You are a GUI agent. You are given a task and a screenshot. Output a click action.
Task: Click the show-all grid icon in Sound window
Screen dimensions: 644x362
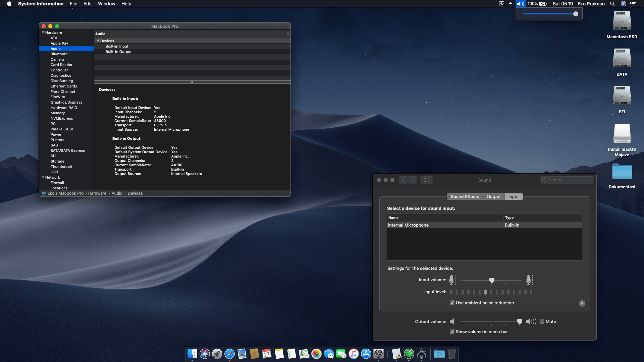click(426, 180)
